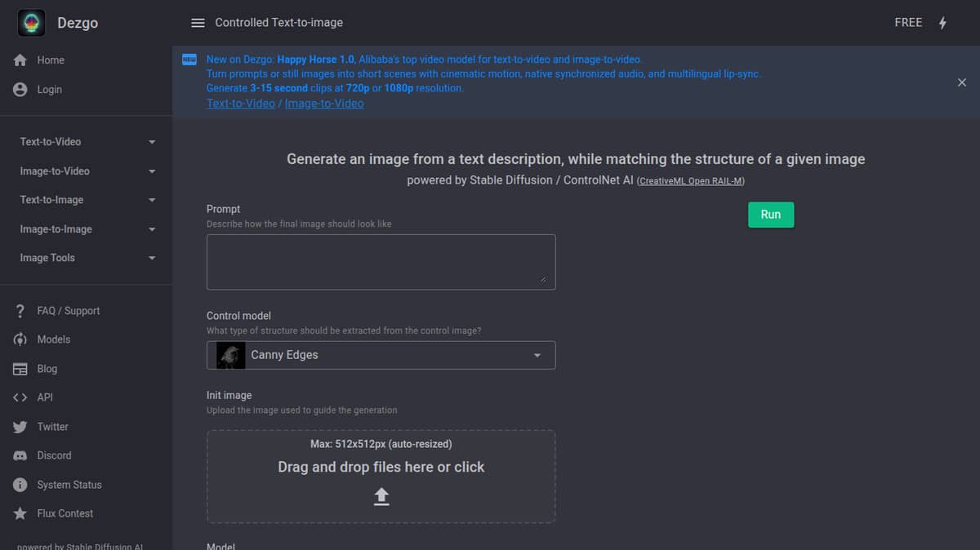Dismiss the Happy Horse announcement banner

[961, 82]
